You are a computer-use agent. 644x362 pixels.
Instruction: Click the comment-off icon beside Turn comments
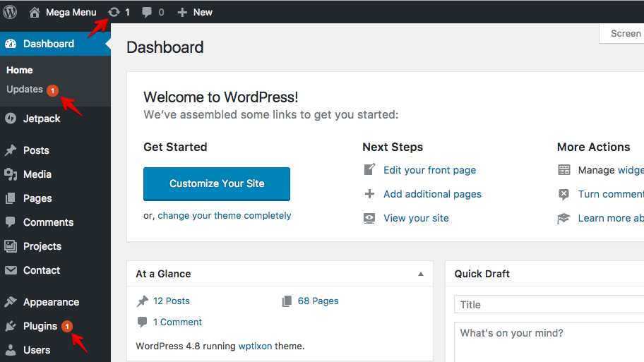tap(564, 194)
